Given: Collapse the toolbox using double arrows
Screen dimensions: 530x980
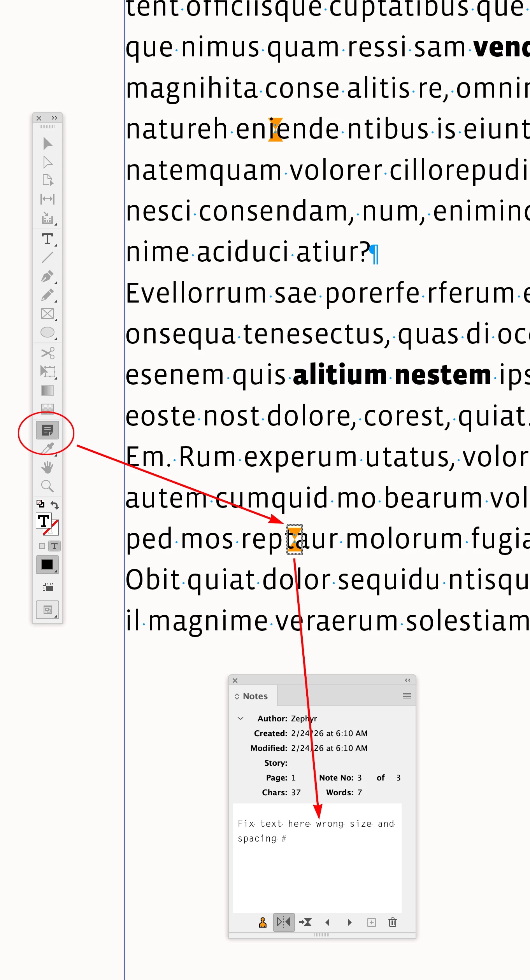Looking at the screenshot, I should 54,118.
